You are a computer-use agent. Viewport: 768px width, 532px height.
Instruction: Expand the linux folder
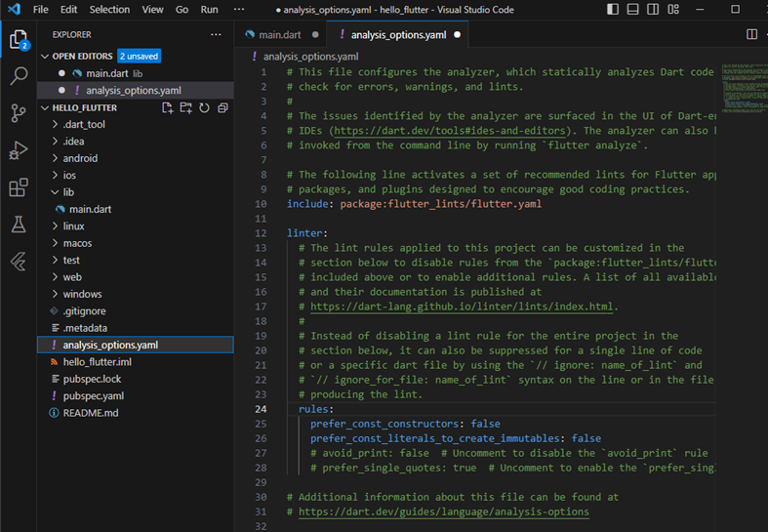[73, 226]
